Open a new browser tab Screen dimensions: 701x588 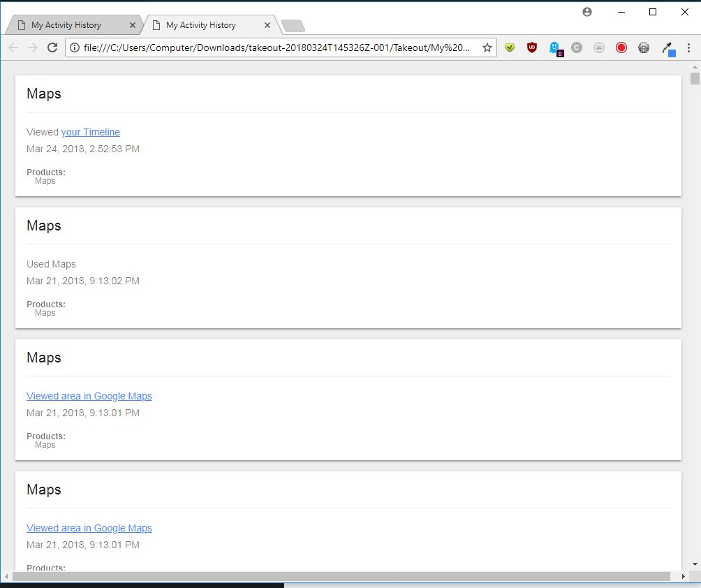(293, 26)
